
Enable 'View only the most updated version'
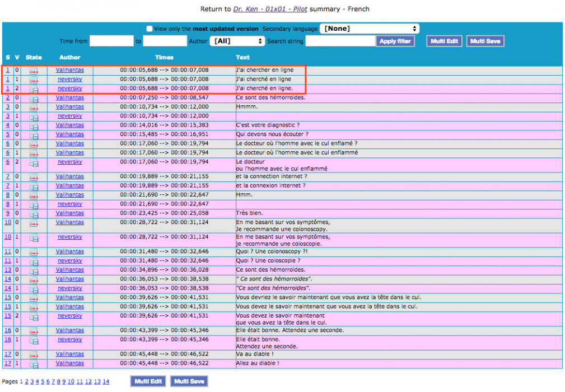150,29
